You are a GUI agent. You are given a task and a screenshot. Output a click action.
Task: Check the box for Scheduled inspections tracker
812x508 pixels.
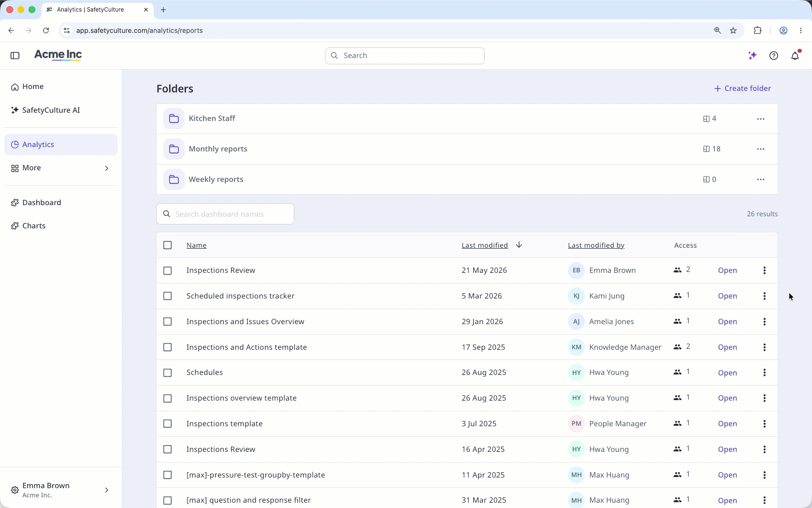[x=168, y=296]
